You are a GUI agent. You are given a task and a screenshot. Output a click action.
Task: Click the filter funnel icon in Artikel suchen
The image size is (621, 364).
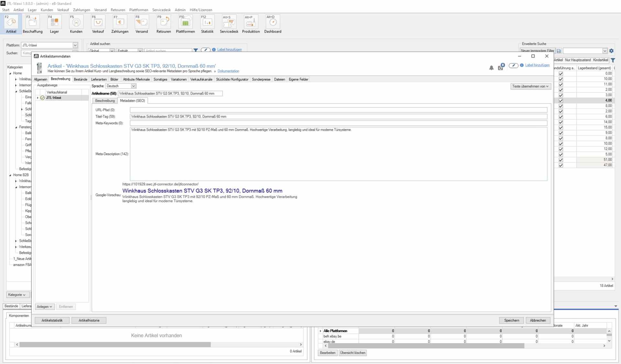click(x=195, y=50)
